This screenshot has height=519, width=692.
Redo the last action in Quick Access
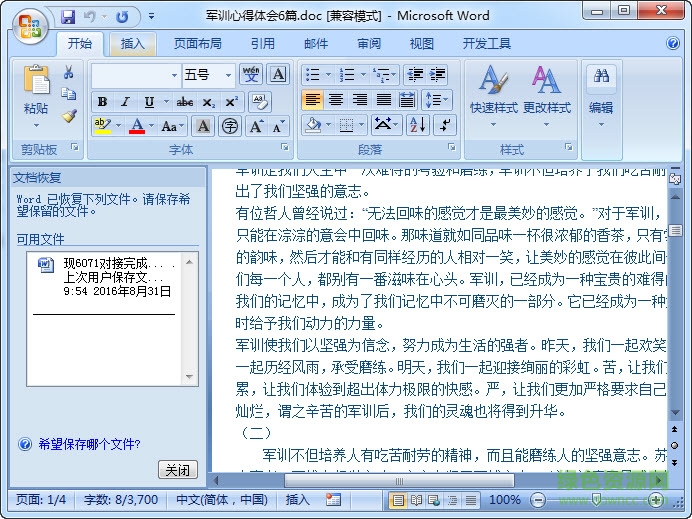pos(122,17)
